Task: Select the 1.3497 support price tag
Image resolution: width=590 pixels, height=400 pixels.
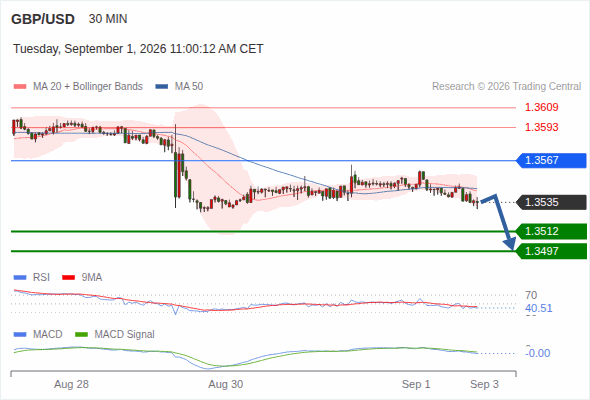Action: pyautogui.click(x=551, y=251)
